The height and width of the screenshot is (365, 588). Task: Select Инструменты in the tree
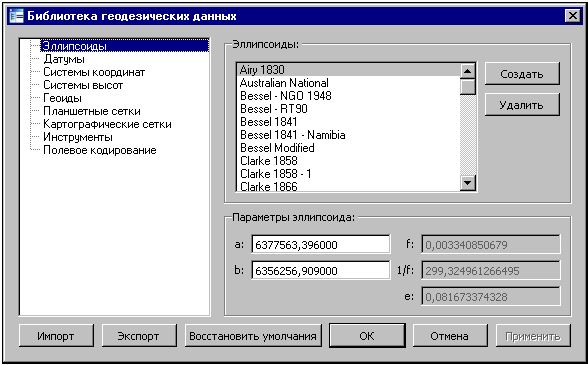point(78,137)
